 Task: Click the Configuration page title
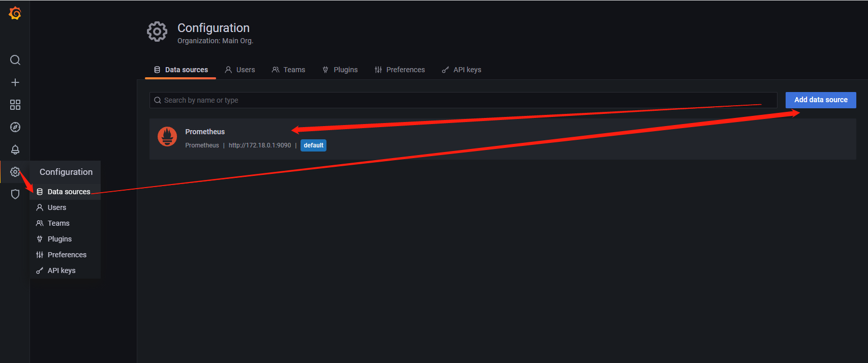click(214, 28)
